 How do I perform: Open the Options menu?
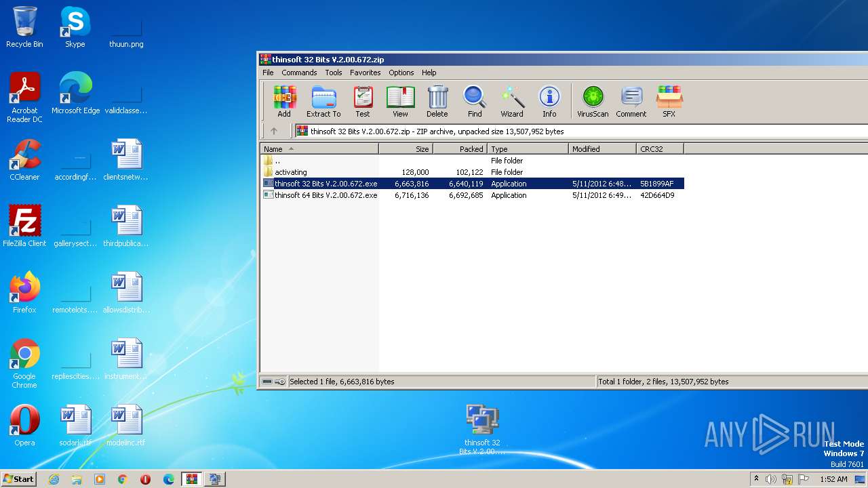[401, 73]
